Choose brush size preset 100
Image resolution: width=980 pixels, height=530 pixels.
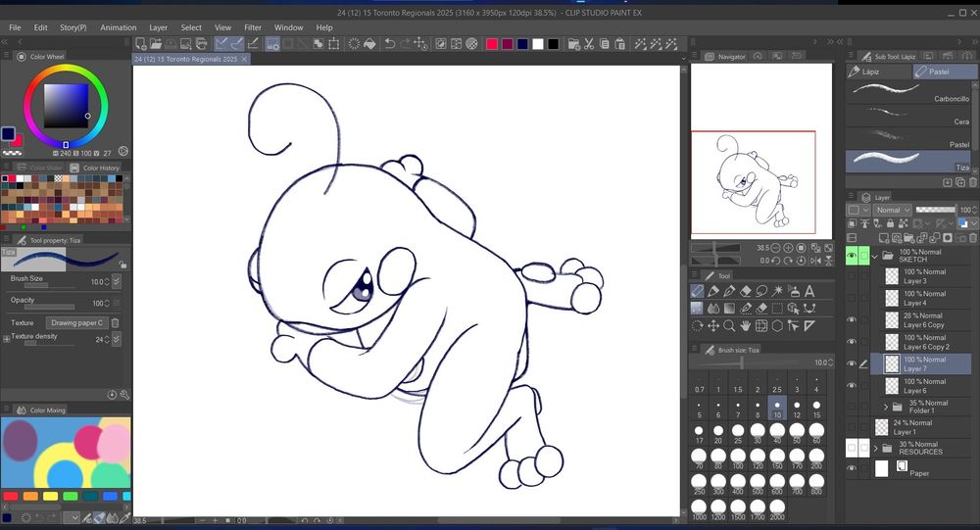pos(738,459)
